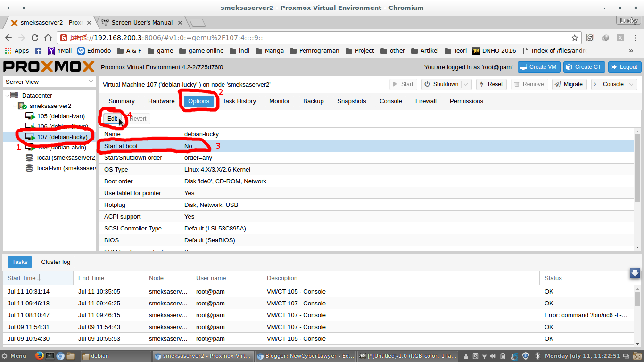644x362 pixels.
Task: Open the A & F bookmarks folder
Action: 129,50
